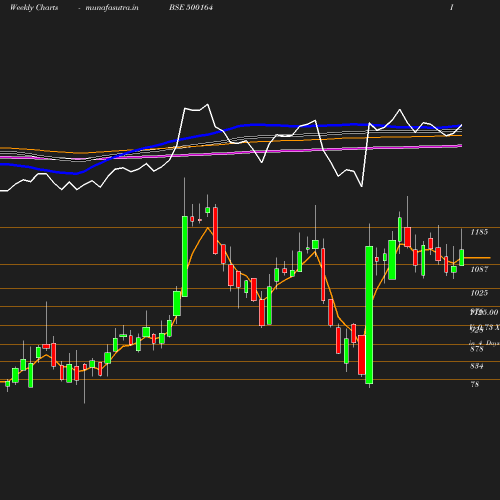Click the 'Weekly Charts' title text
500x500 pixels.
(34, 7)
